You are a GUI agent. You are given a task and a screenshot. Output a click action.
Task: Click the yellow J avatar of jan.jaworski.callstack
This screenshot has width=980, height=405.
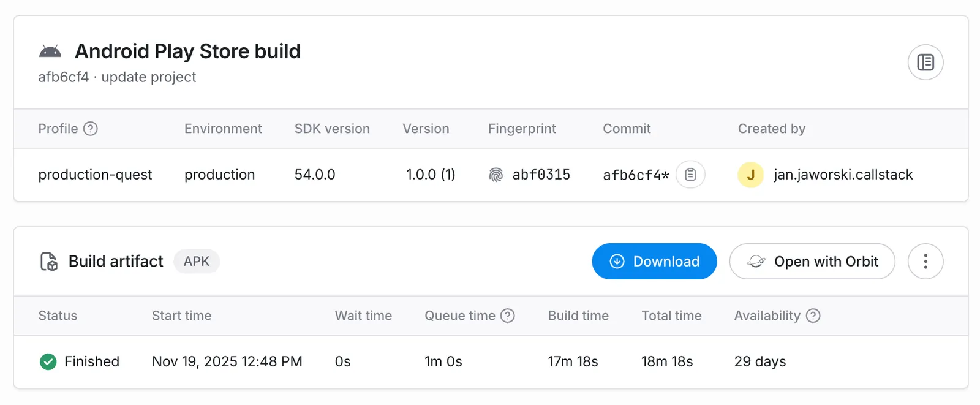[x=750, y=175]
